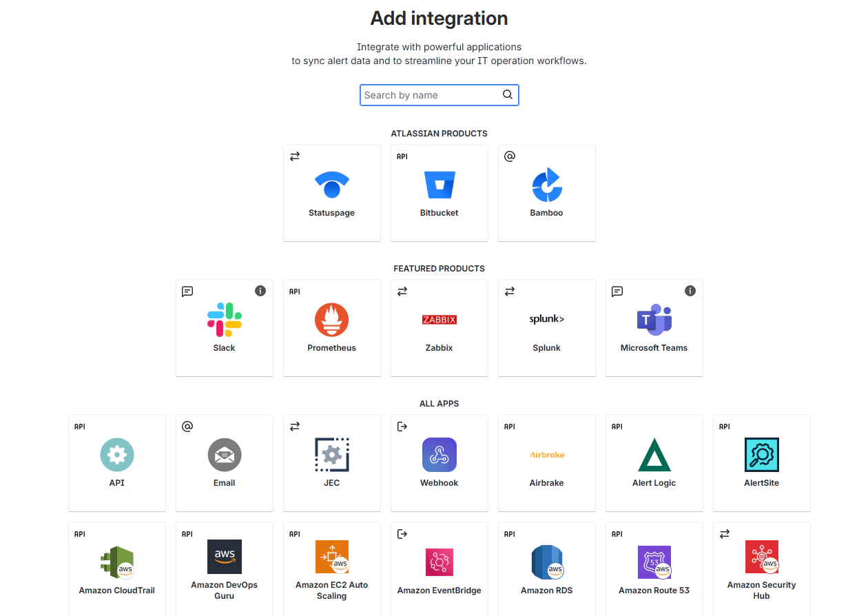Image resolution: width=848 pixels, height=616 pixels.
Task: Select the Amazon Security Hub icon
Action: pos(762,557)
